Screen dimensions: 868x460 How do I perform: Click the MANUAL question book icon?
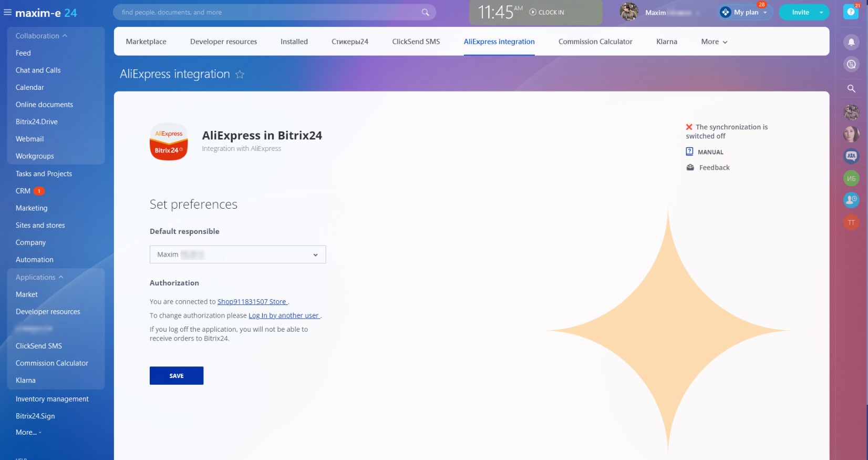click(x=689, y=151)
